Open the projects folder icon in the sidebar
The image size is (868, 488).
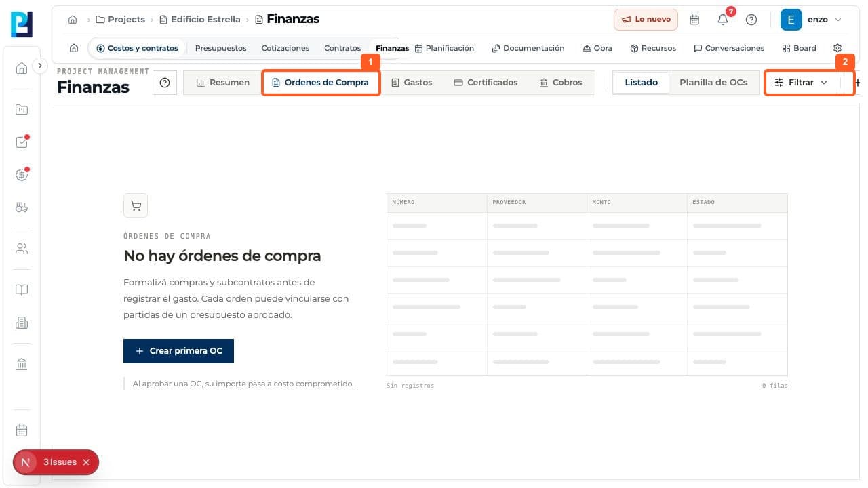click(x=22, y=109)
